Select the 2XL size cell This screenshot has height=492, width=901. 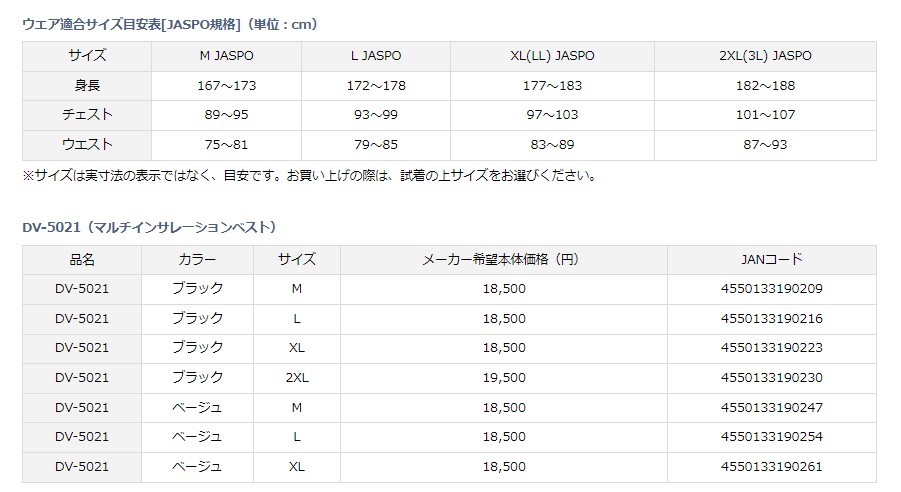pos(297,378)
